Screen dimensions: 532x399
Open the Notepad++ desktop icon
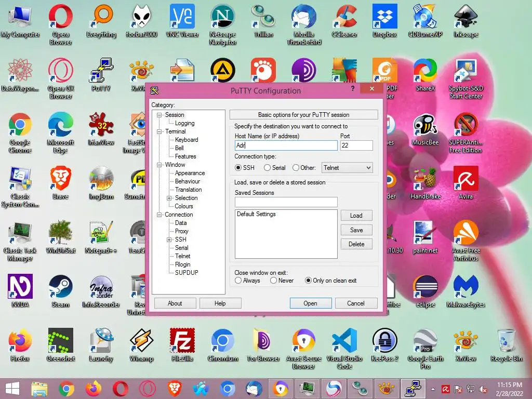point(101,237)
